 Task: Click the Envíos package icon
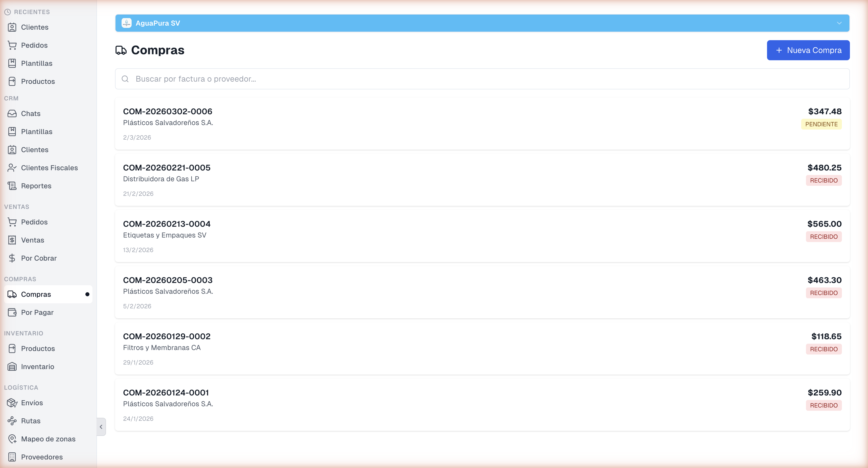[x=12, y=403]
